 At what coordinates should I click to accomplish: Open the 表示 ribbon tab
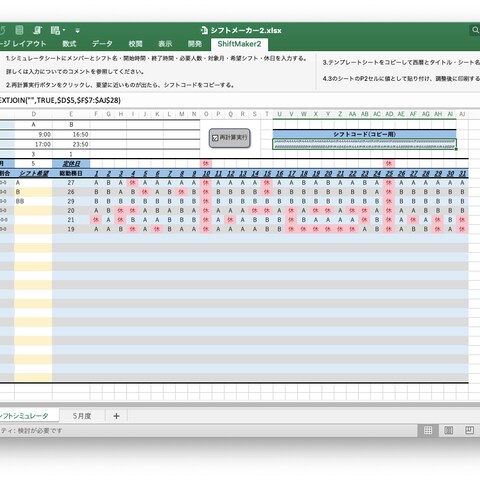pos(165,44)
